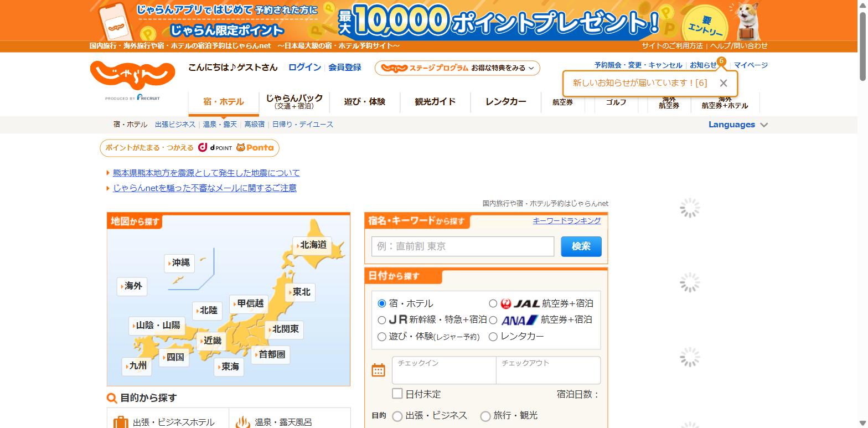Open the 温泉・露天 sub-navigation link

(220, 125)
